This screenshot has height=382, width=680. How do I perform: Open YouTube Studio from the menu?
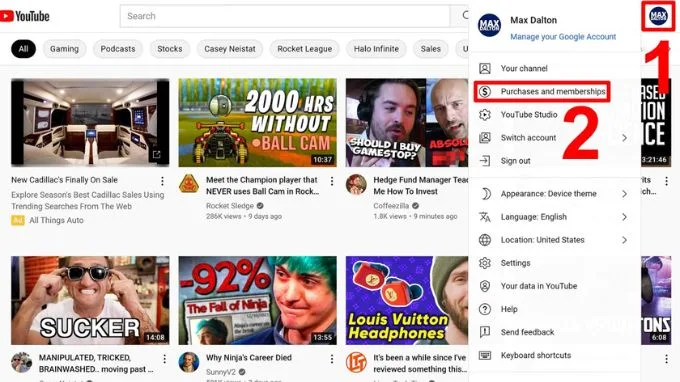tap(554, 114)
